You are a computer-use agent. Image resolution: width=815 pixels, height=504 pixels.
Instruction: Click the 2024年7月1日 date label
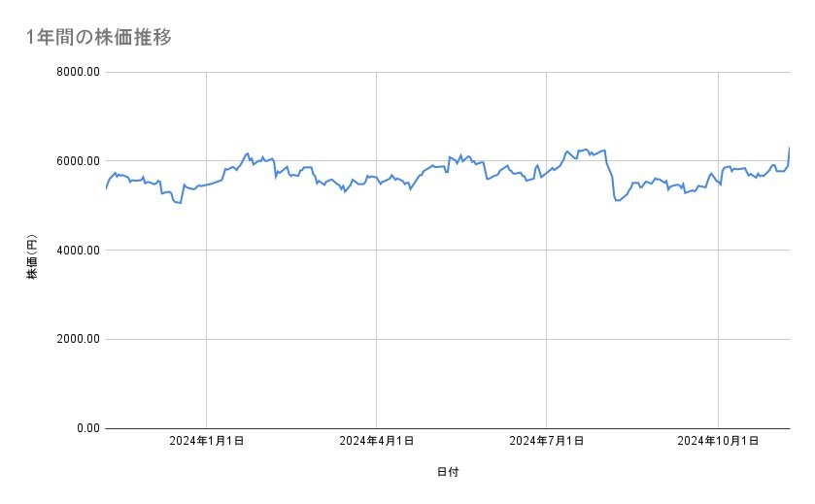click(547, 442)
